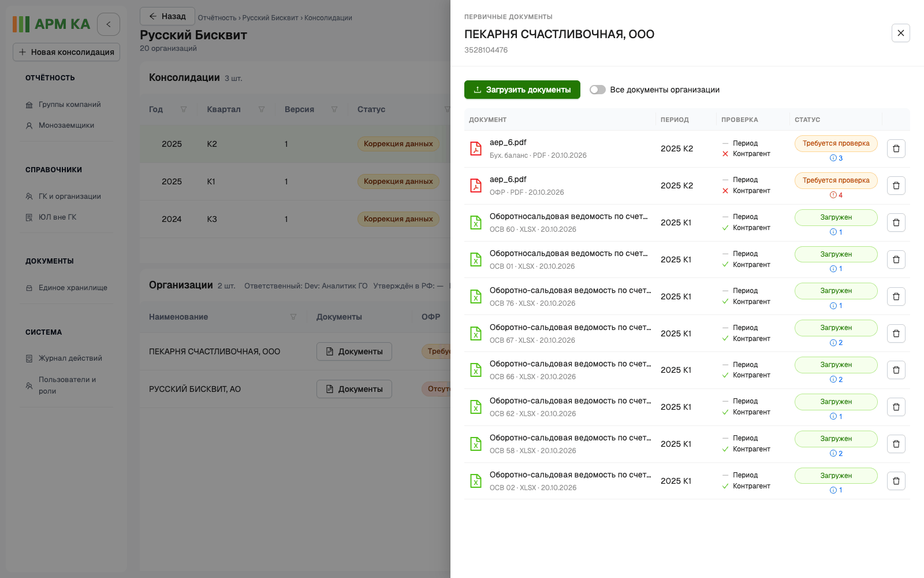Open warning counter 4 under ОФР status
The image size is (924, 578).
coord(836,195)
